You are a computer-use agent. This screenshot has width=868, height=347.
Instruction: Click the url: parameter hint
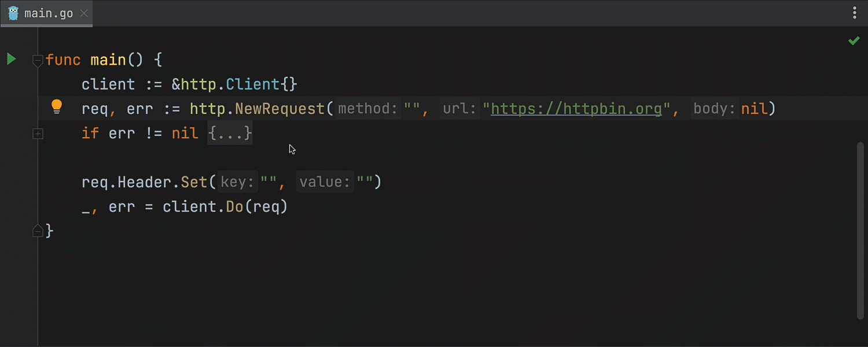[460, 109]
